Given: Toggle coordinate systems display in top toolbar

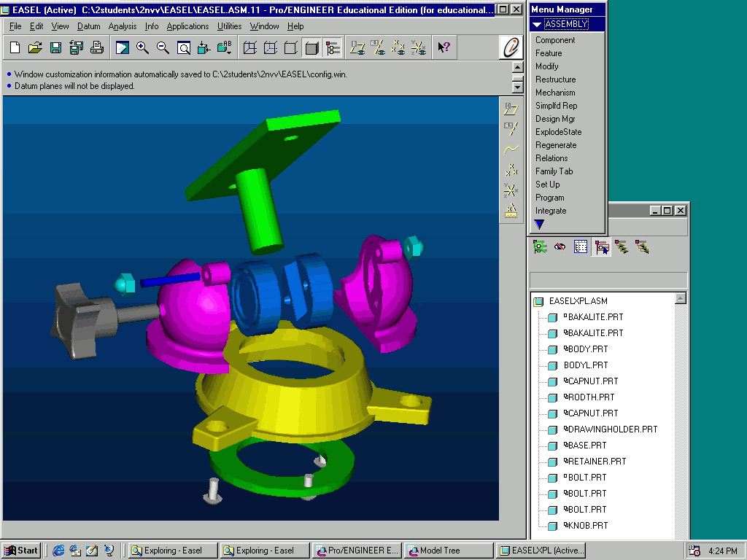Looking at the screenshot, I should 419,47.
